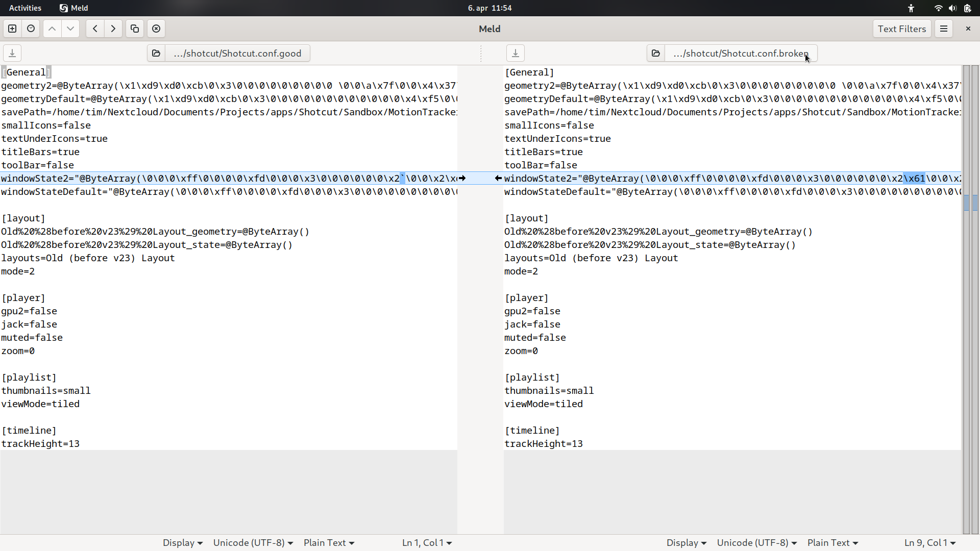980x551 pixels.
Task: Start a new comparison tab
Action: tap(12, 29)
